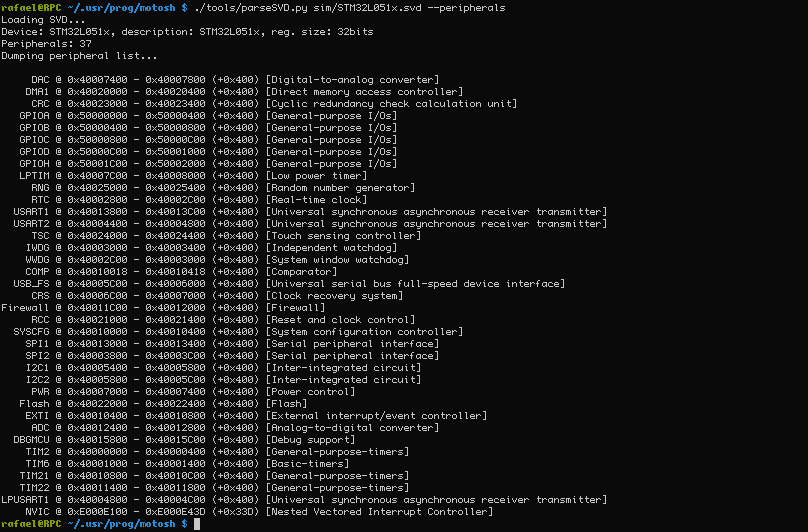Image resolution: width=808 pixels, height=532 pixels.
Task: Click the --peripherals command flag
Action: pyautogui.click(x=466, y=8)
